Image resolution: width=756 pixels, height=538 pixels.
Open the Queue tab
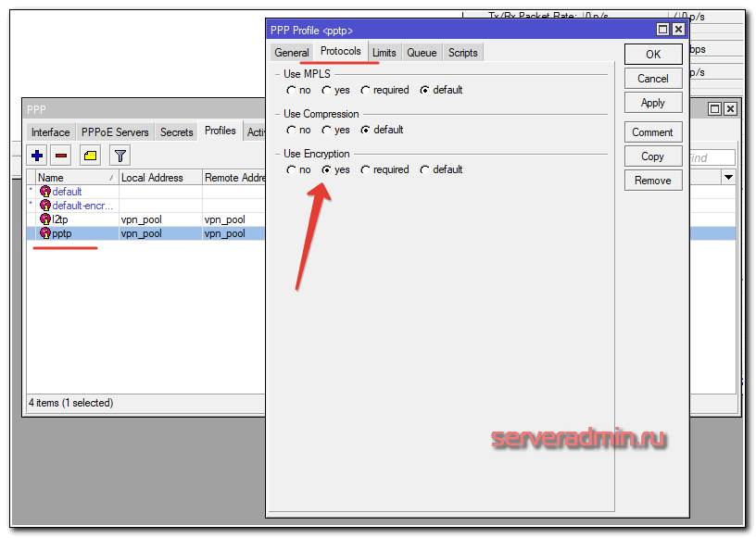(422, 53)
